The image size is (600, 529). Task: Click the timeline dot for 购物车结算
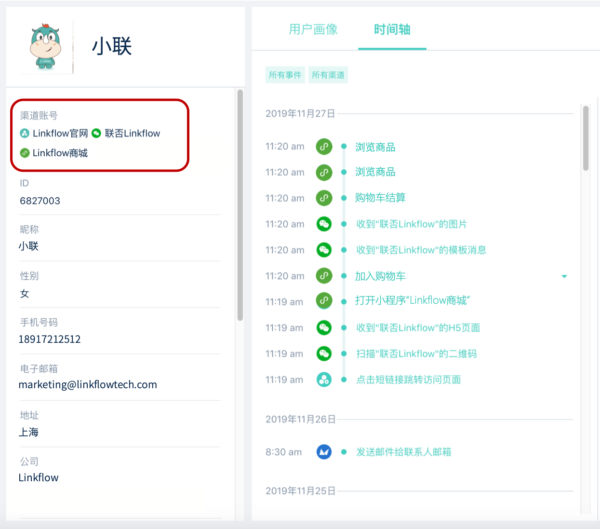pos(344,198)
